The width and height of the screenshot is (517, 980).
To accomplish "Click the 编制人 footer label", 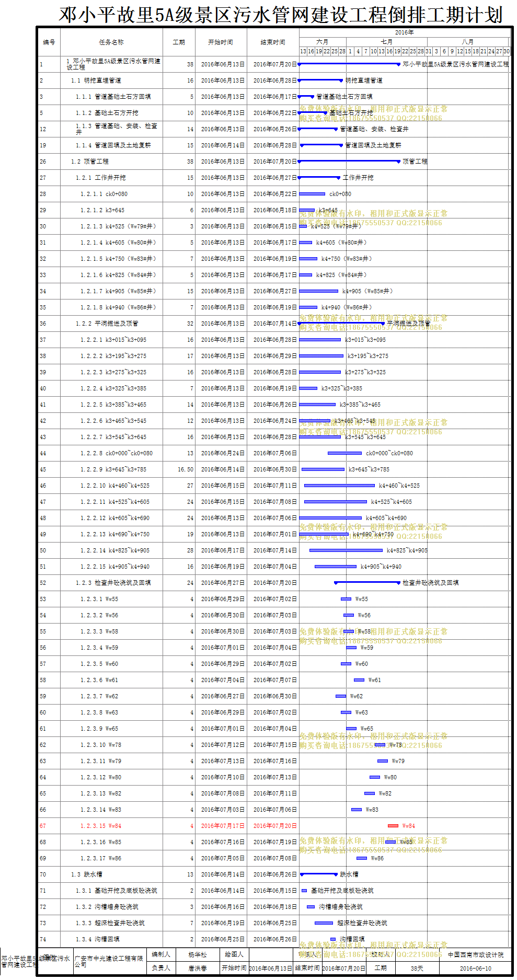I will point(161,954).
